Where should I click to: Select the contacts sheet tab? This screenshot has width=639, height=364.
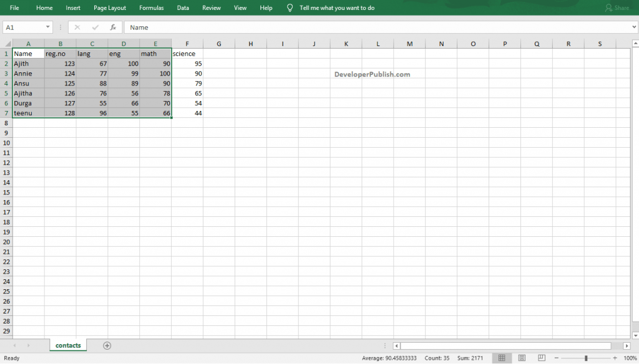click(68, 345)
